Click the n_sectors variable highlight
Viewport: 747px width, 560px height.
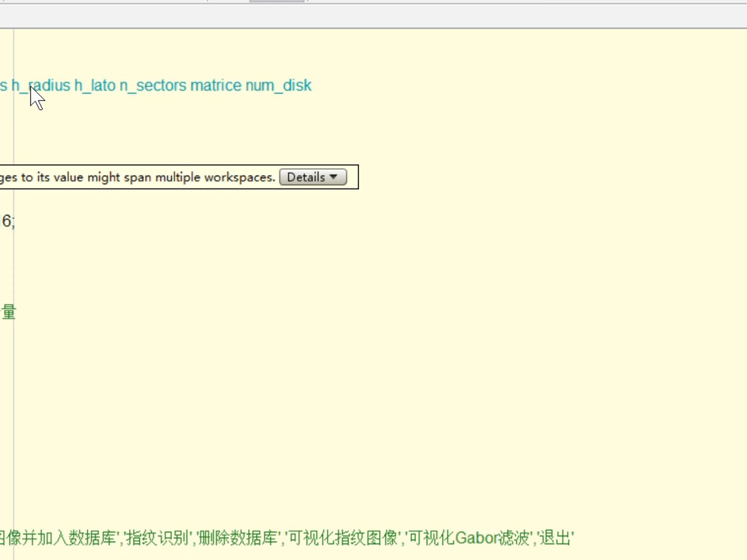tap(152, 85)
